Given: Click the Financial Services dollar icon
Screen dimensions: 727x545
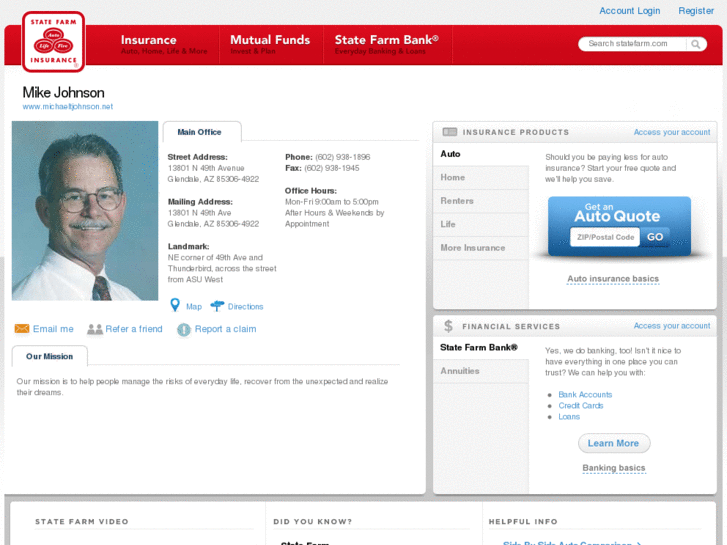Looking at the screenshot, I should [x=448, y=326].
